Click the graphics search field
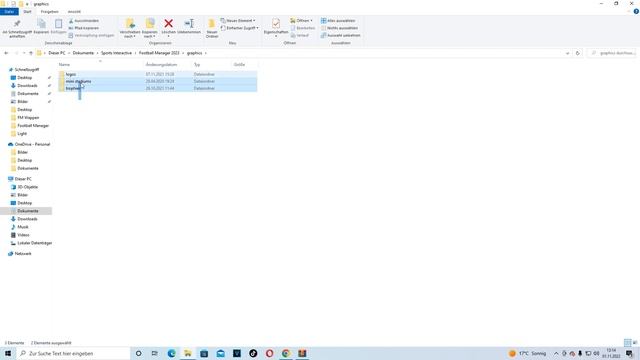640x360 pixels. [611, 53]
